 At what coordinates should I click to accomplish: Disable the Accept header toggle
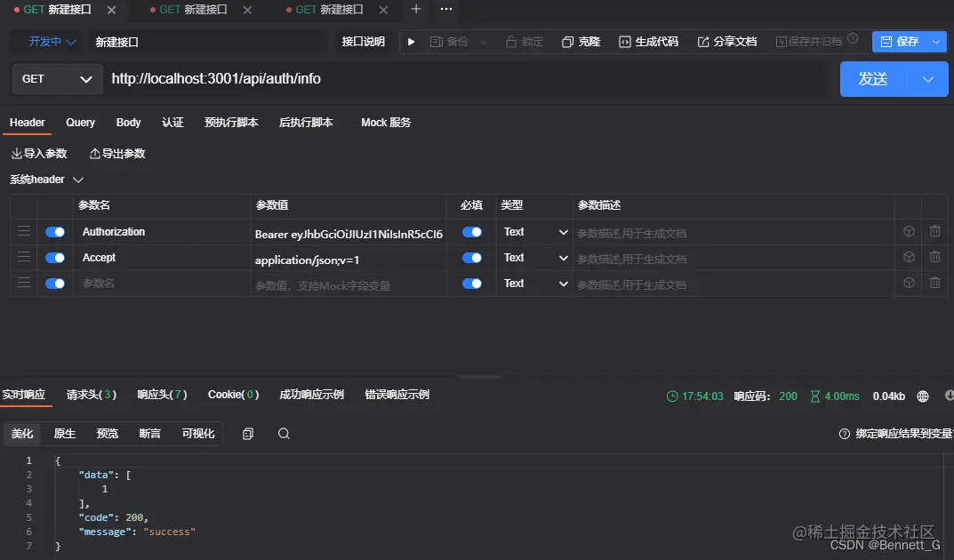coord(54,257)
